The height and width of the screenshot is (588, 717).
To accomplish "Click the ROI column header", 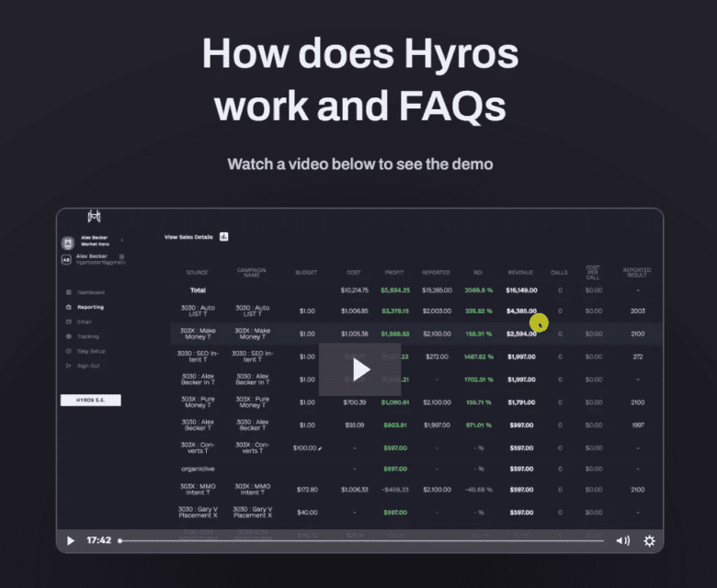I will (478, 273).
